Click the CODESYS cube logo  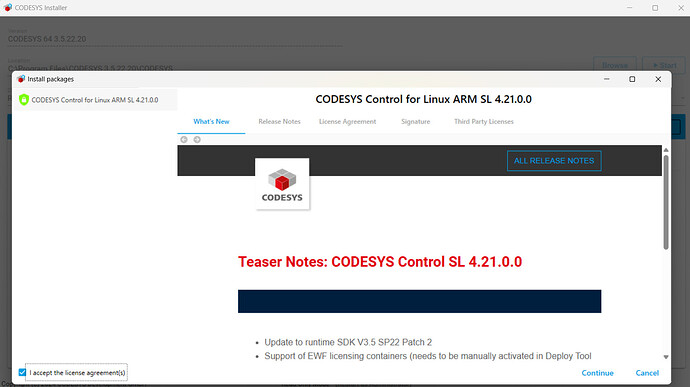click(282, 184)
